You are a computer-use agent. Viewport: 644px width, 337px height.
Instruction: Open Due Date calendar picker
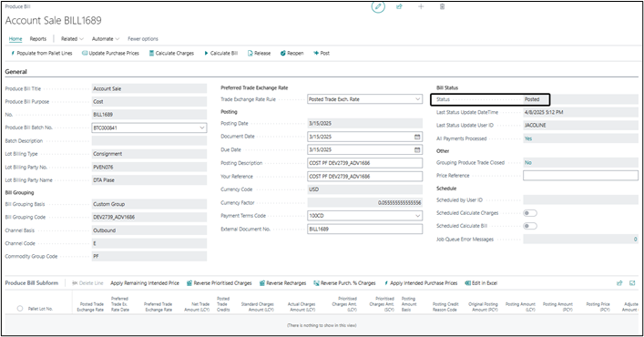point(417,149)
